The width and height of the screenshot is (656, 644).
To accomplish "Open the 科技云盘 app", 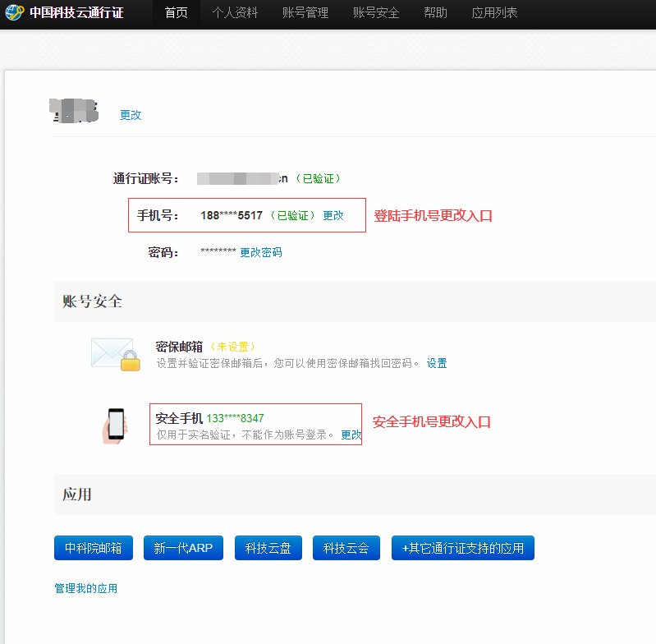I will (268, 548).
